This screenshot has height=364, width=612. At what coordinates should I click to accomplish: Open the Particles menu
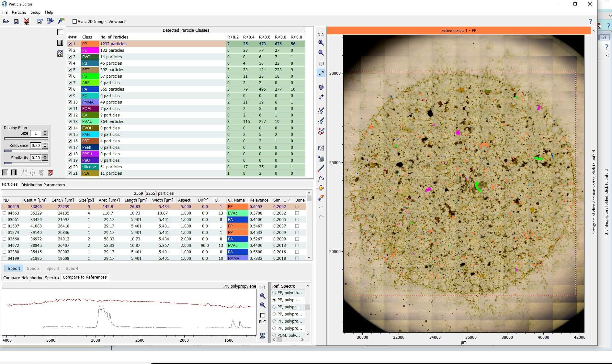click(19, 12)
